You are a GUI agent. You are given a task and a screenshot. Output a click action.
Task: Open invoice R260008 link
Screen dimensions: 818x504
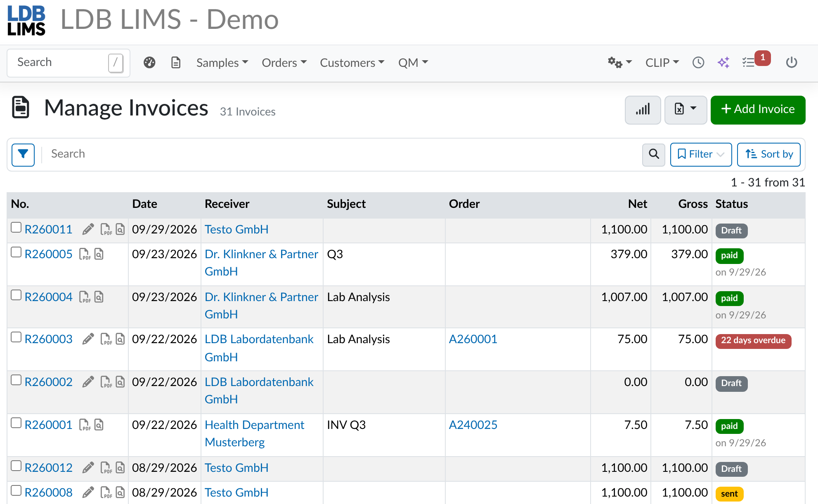click(x=49, y=492)
